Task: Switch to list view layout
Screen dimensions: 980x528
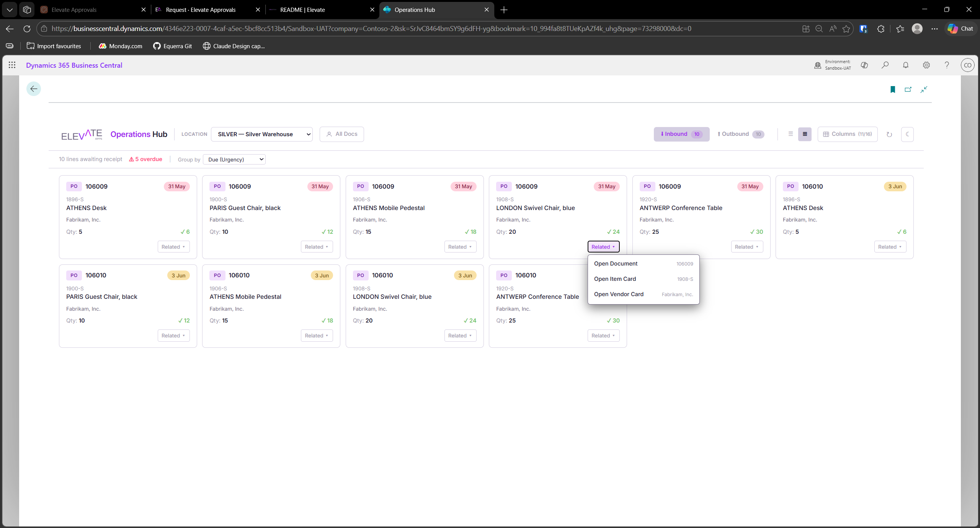Action: click(x=791, y=134)
